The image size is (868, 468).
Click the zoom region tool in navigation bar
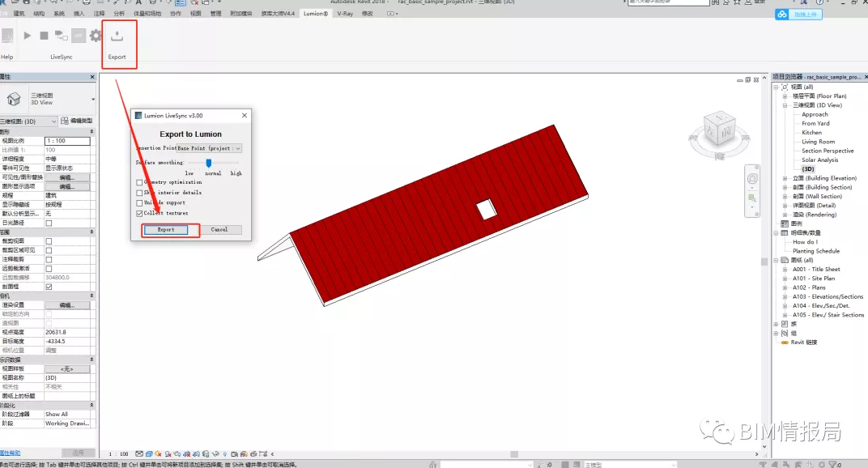(752, 198)
